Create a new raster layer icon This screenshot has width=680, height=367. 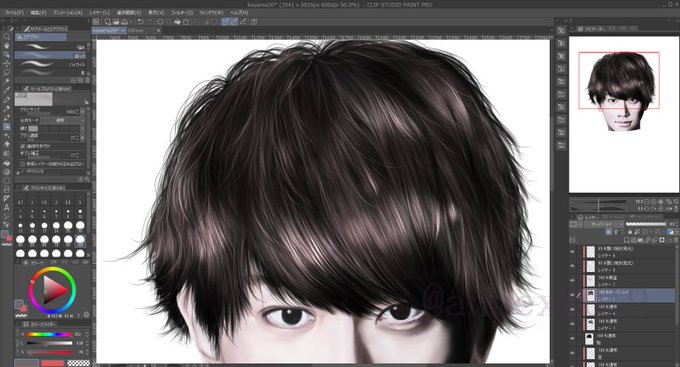point(626,240)
